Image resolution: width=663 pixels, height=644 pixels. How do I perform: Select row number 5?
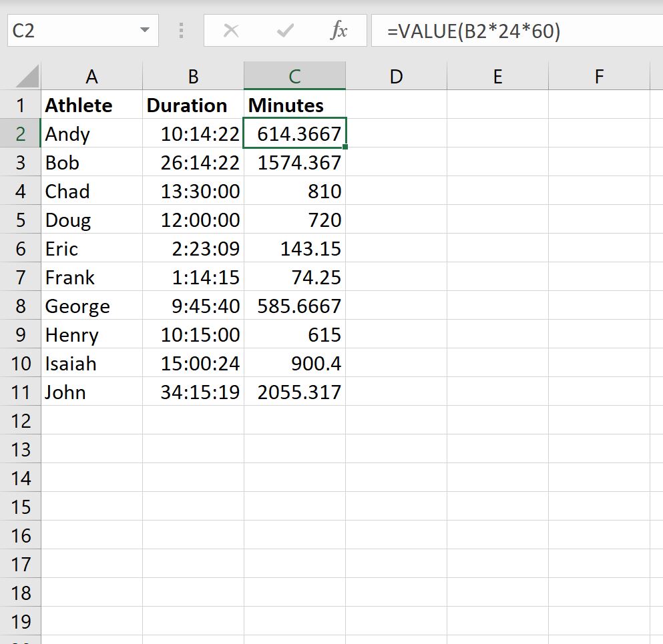(21, 220)
